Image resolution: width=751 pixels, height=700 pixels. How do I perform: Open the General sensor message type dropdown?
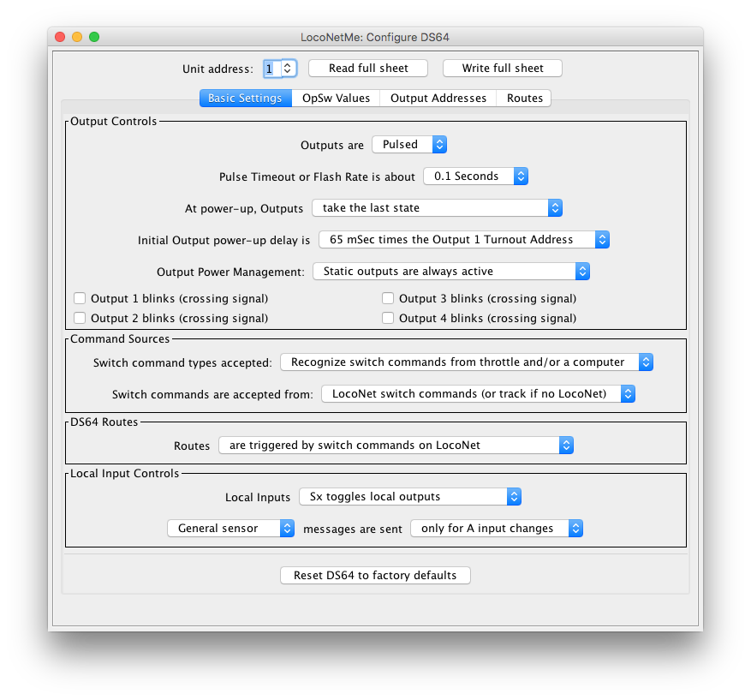click(230, 528)
